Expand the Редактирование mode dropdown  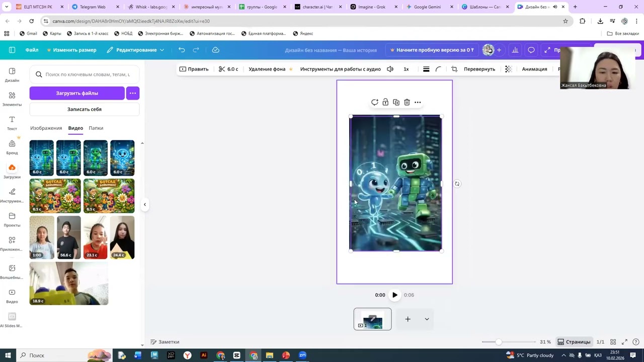click(x=135, y=50)
